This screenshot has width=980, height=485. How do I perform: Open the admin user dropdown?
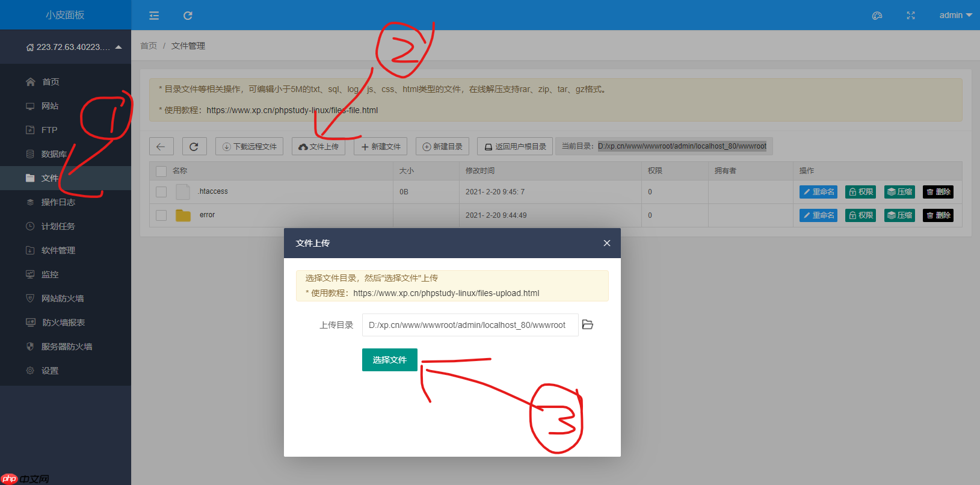click(955, 15)
